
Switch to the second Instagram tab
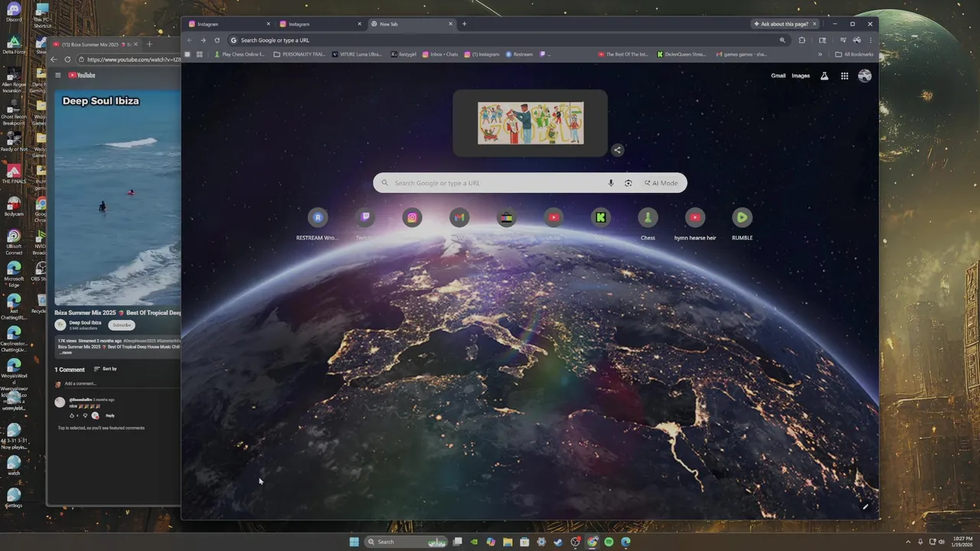(x=319, y=24)
